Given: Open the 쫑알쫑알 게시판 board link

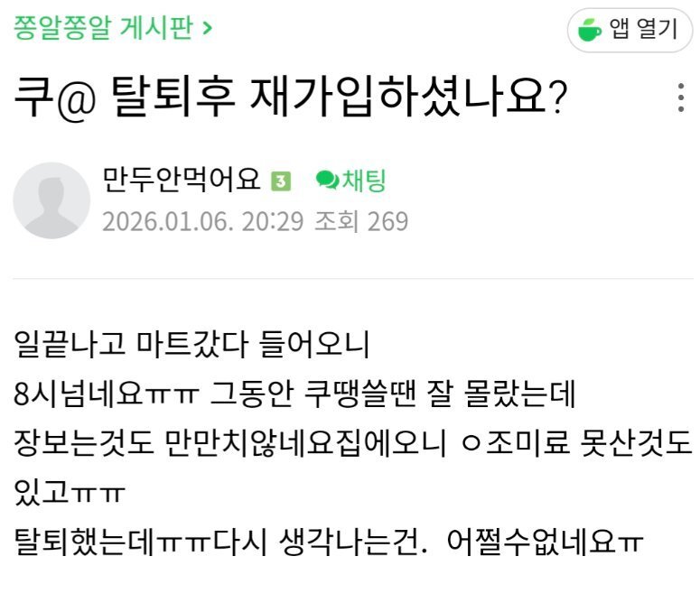Looking at the screenshot, I should (103, 28).
